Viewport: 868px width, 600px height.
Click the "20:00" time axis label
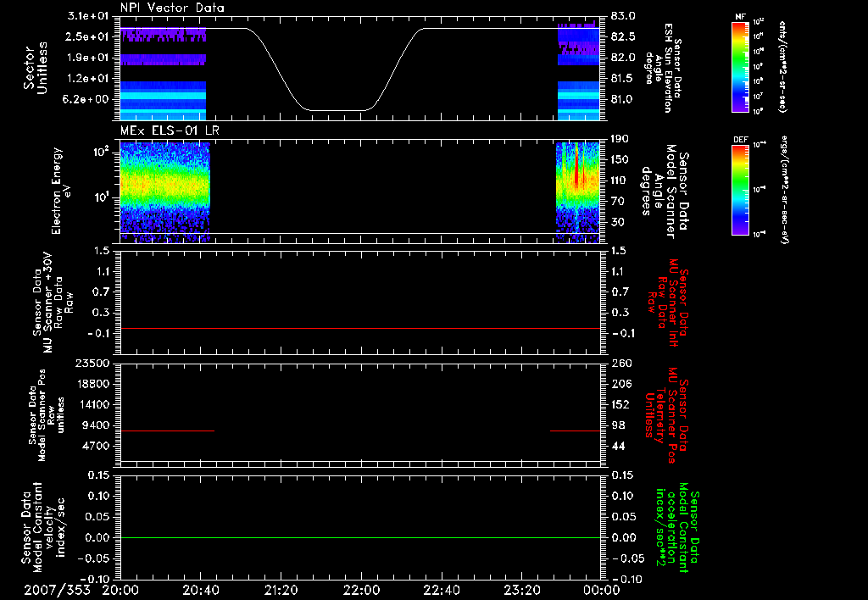tap(120, 590)
